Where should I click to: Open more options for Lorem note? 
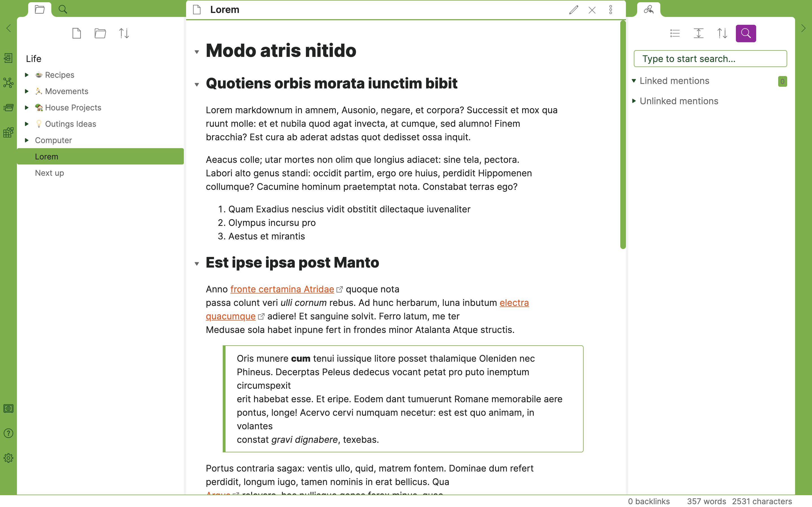[x=611, y=10]
